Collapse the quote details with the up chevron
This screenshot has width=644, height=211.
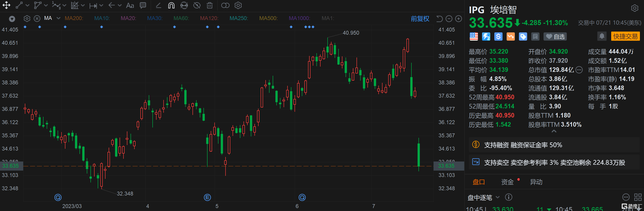point(554,131)
